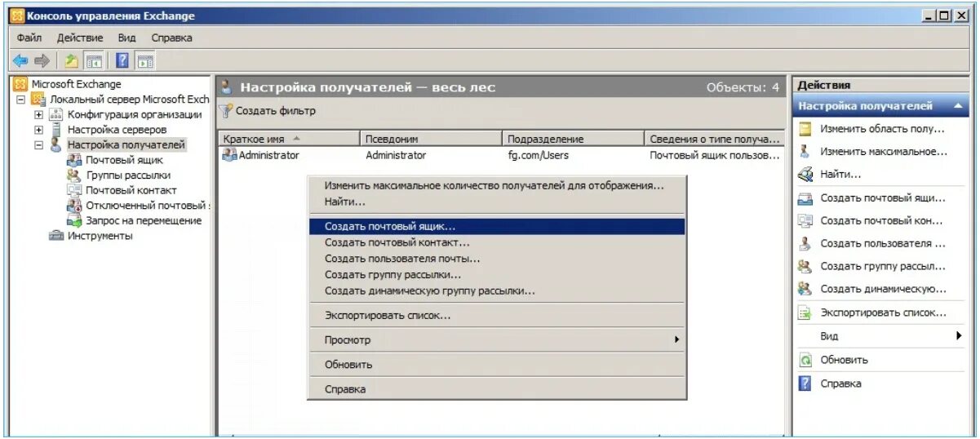Click the Изменить область action icon

point(805,129)
